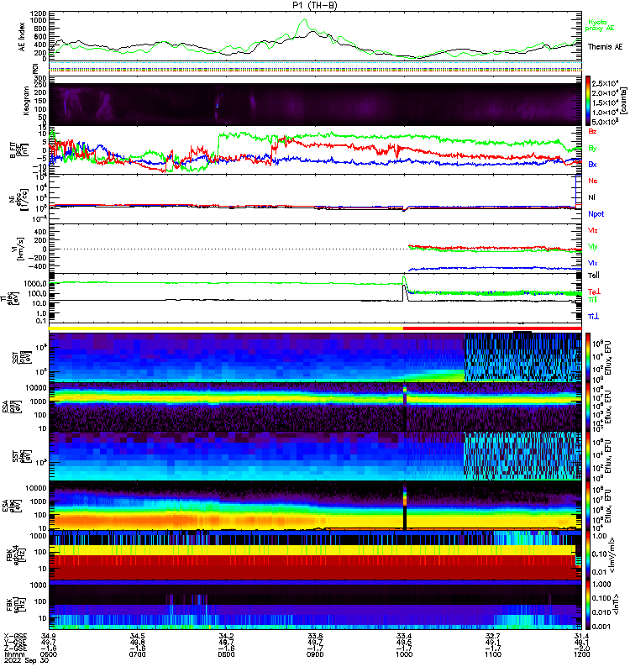Click the plot title "P1 (TH-B)"
Viewport: 630px width, 672px height.
point(315,5)
